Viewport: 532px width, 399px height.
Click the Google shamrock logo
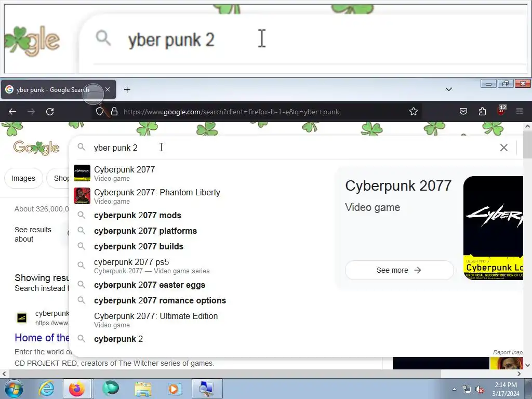pos(36,148)
